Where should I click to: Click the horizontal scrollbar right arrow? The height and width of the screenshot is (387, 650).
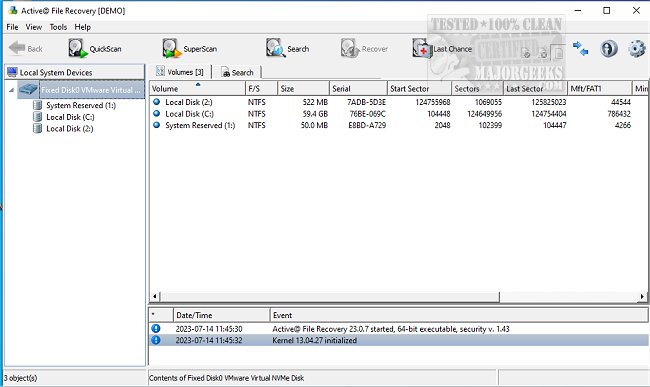(x=642, y=296)
